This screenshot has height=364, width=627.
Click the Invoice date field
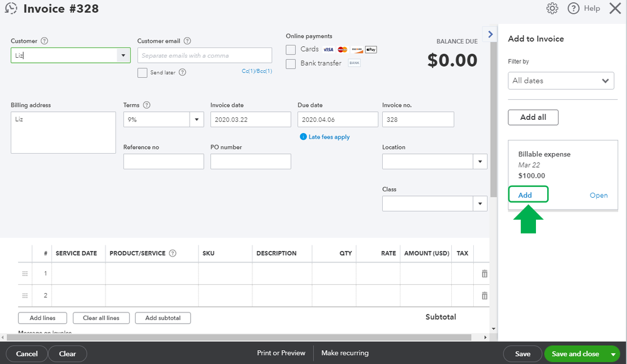click(x=250, y=120)
